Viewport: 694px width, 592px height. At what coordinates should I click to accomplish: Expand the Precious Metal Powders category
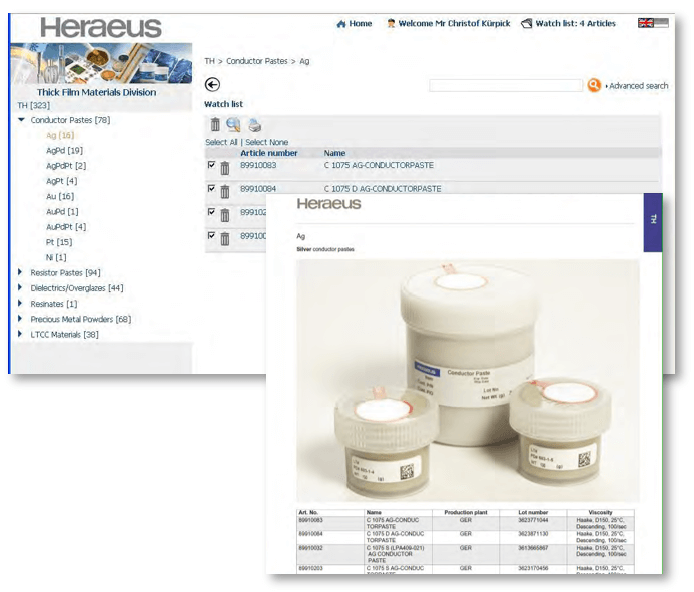point(19,319)
